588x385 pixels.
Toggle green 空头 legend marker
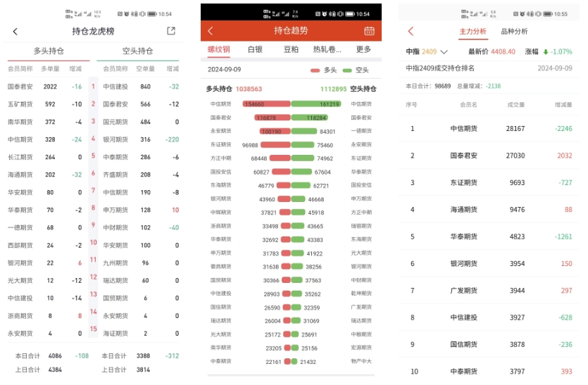click(x=348, y=70)
